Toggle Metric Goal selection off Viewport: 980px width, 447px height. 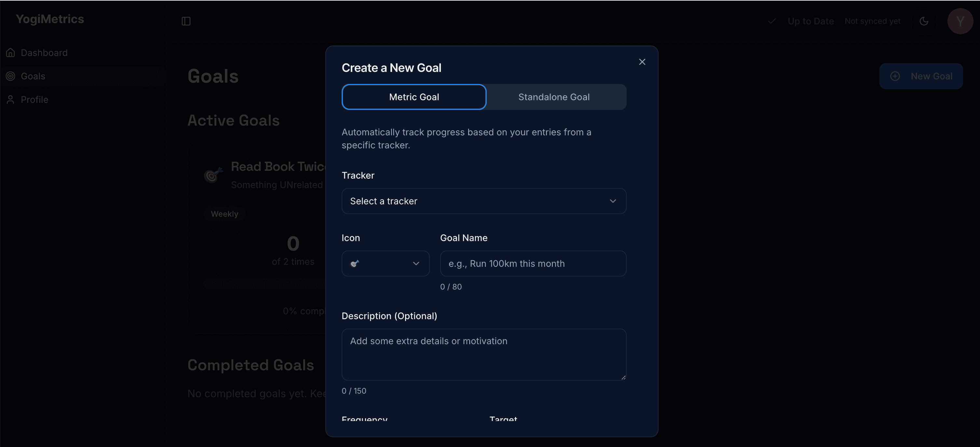click(x=414, y=97)
